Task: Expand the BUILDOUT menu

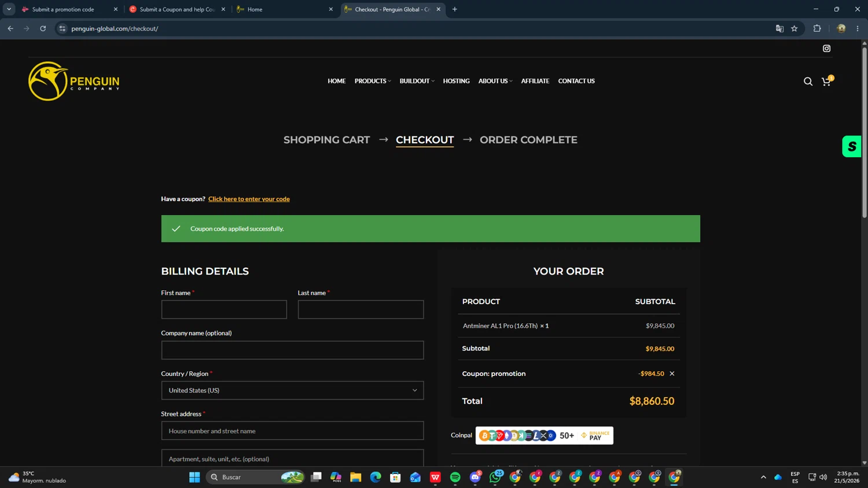Action: tap(417, 81)
